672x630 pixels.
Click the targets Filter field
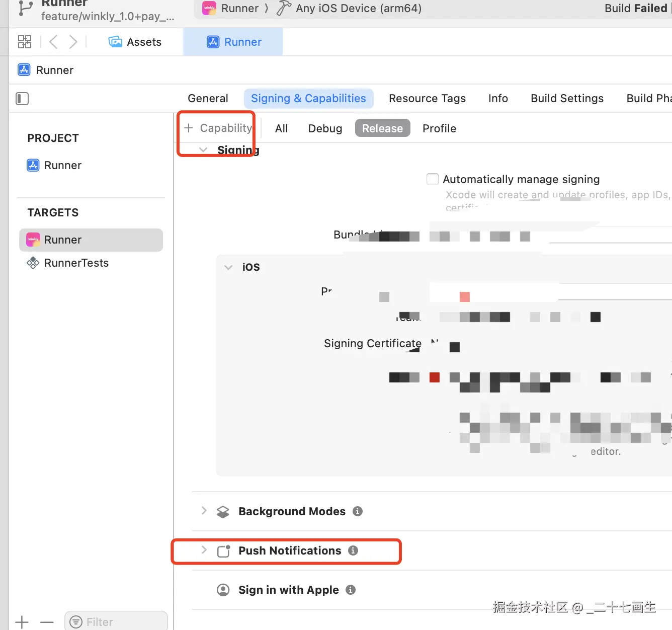tap(116, 622)
